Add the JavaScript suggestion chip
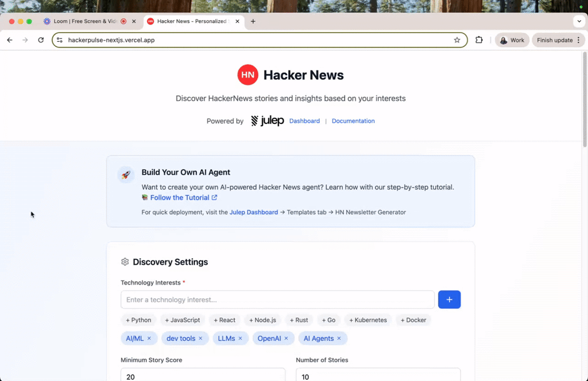This screenshot has height=381, width=588. tap(183, 320)
